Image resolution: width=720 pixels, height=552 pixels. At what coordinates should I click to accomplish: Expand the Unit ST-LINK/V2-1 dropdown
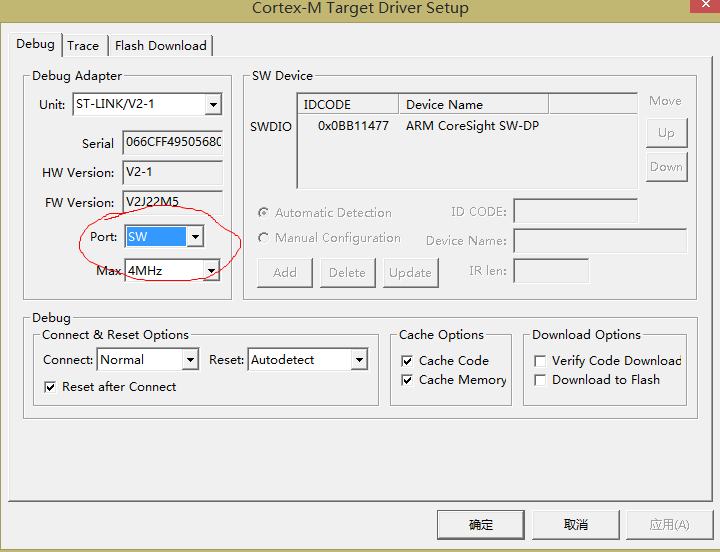[x=213, y=104]
